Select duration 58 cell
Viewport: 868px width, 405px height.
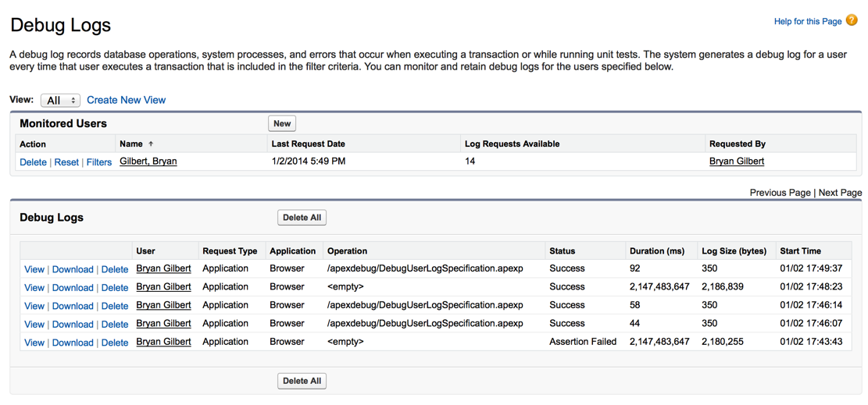tap(635, 305)
